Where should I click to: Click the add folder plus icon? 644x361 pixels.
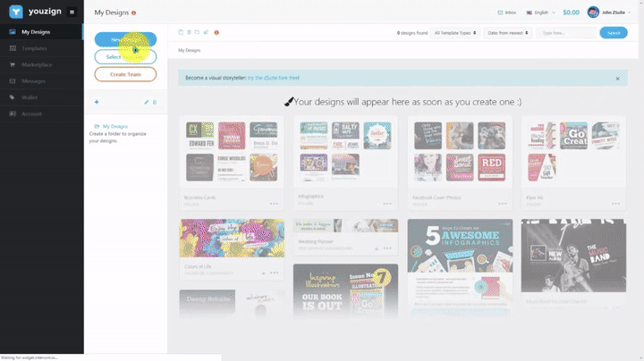[x=97, y=102]
